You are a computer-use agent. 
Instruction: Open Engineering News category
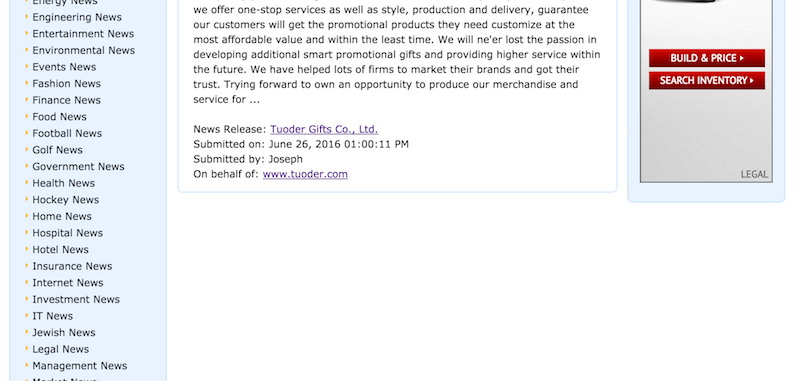(77, 17)
